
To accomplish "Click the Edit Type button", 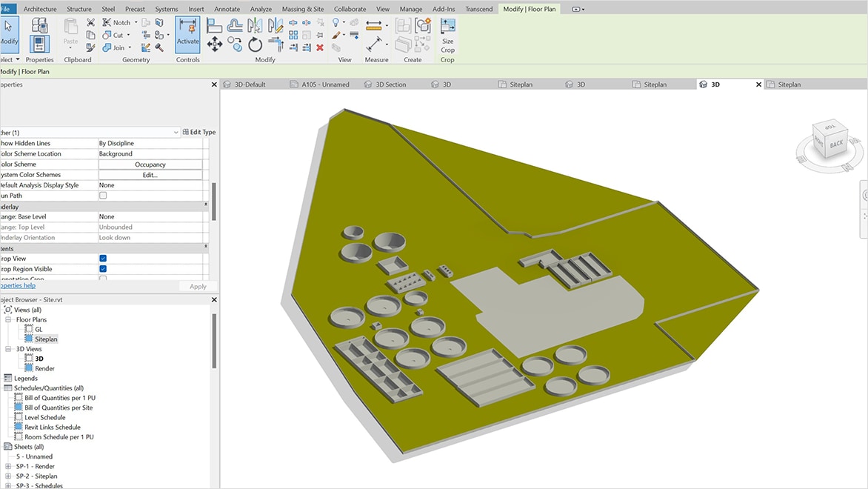I will [198, 131].
